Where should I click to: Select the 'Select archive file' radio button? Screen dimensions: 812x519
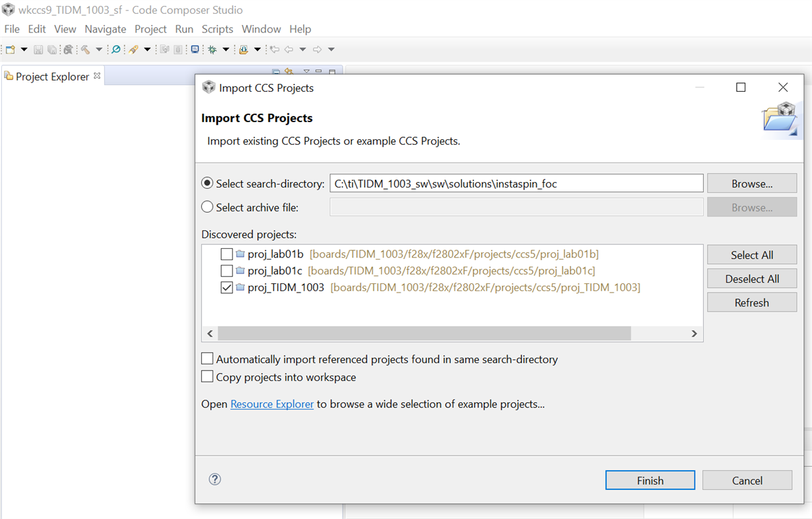click(x=207, y=207)
